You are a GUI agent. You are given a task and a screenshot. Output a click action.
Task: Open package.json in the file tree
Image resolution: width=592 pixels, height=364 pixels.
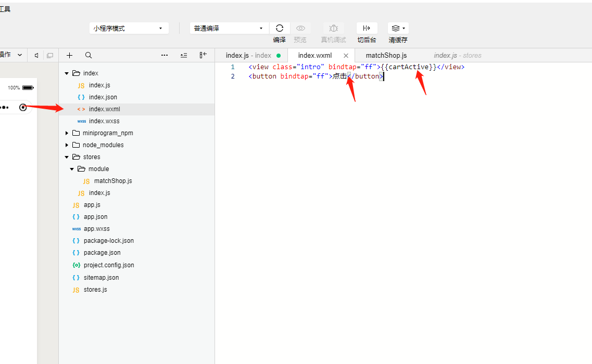pos(102,253)
